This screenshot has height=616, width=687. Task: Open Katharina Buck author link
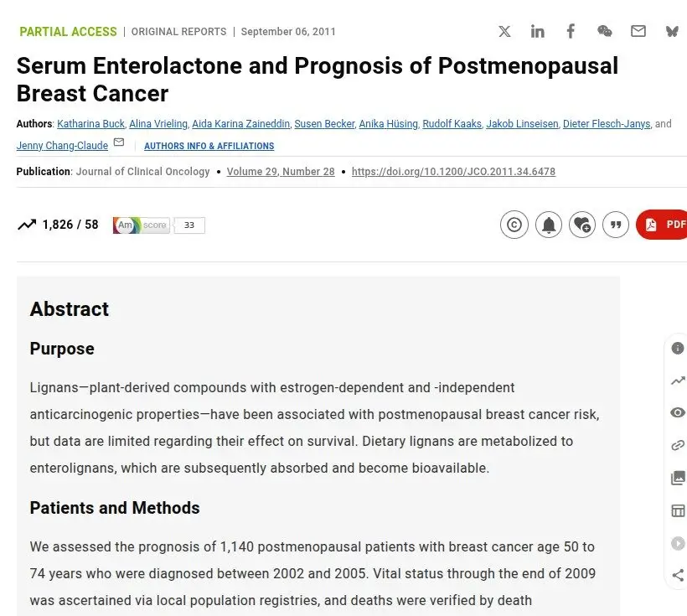(x=90, y=124)
